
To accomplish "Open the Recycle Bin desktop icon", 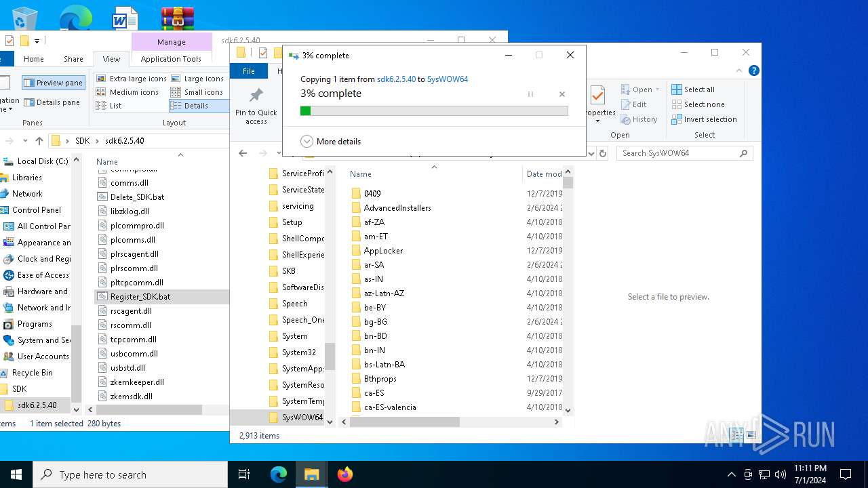I will 26,18.
